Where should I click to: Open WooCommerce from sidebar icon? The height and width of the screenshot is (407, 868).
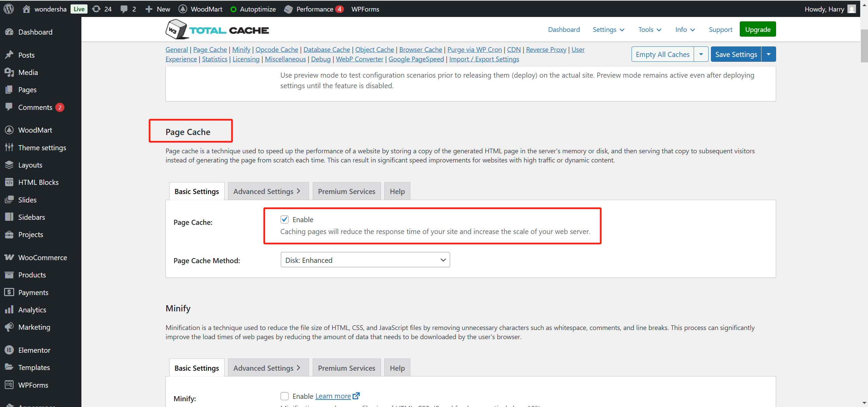[x=9, y=257]
